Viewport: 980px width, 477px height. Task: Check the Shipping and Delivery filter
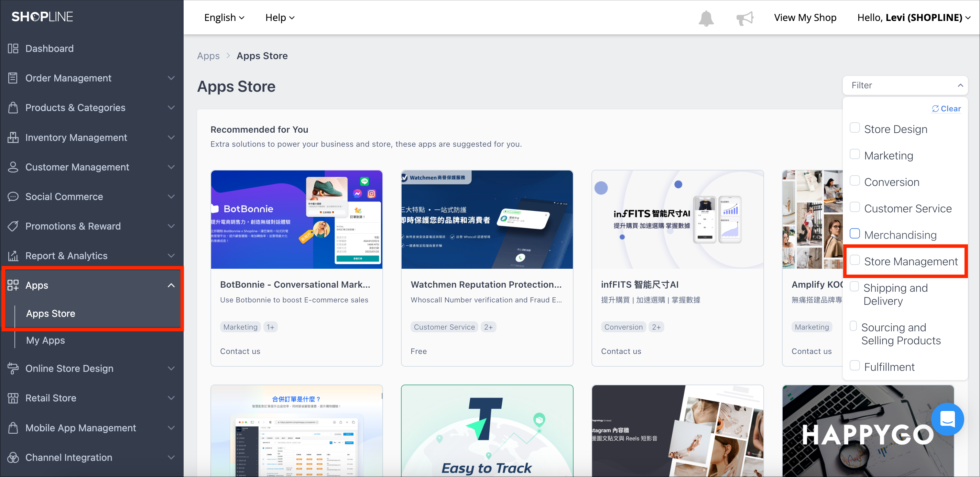854,286
